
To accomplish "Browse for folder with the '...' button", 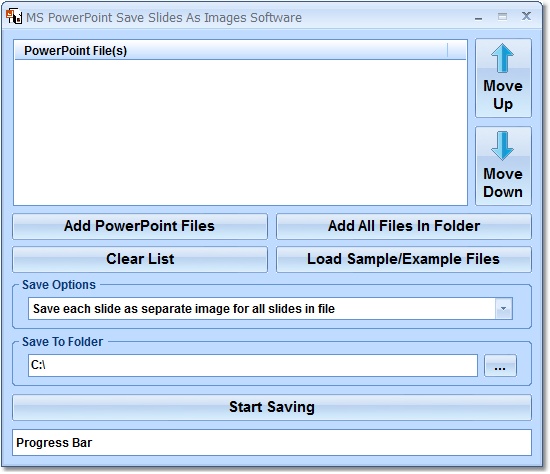I will pyautogui.click(x=500, y=366).
